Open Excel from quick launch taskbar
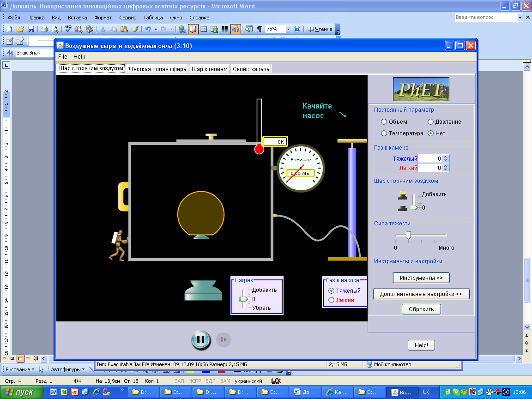The height and width of the screenshot is (399, 532). pyautogui.click(x=64, y=392)
